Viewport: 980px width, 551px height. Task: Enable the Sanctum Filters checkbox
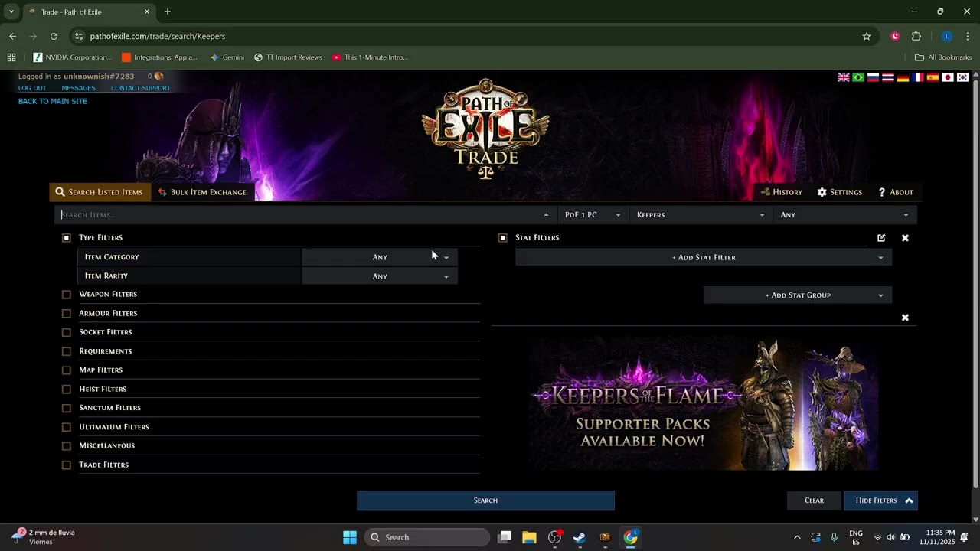coord(67,408)
